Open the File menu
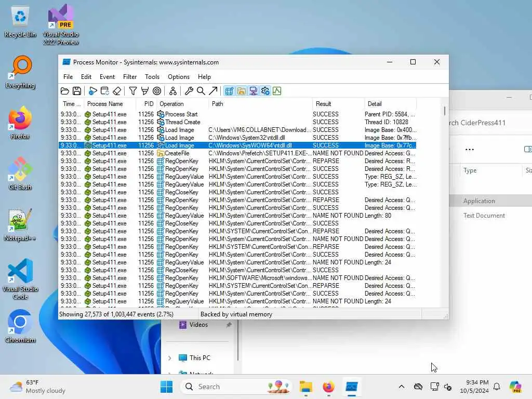Viewport: 532px width, 399px height. coord(68,77)
